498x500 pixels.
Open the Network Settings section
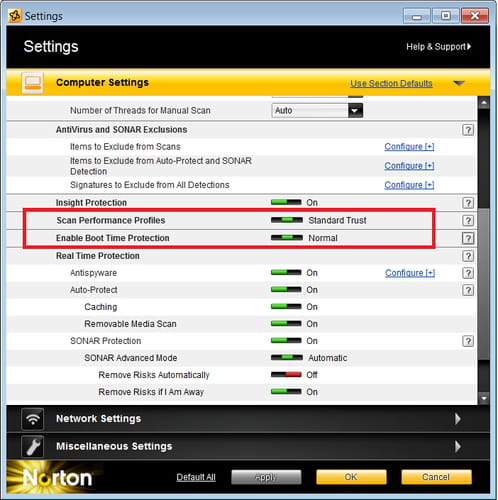tap(248, 419)
